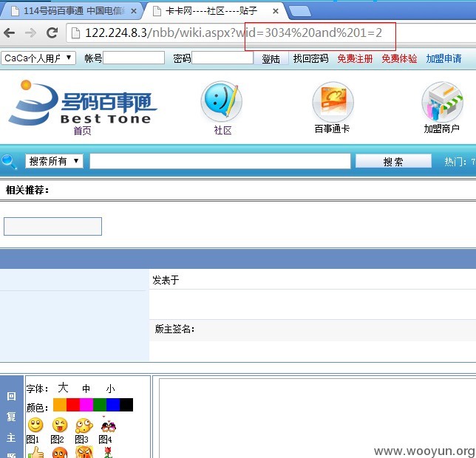476x458 pixels.
Task: Click the 免费注册 link
Action: click(x=355, y=58)
